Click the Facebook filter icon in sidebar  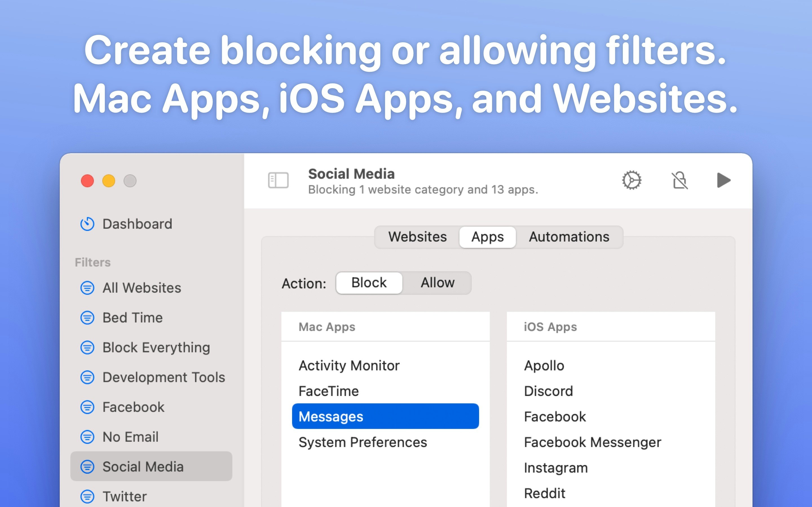click(x=87, y=407)
